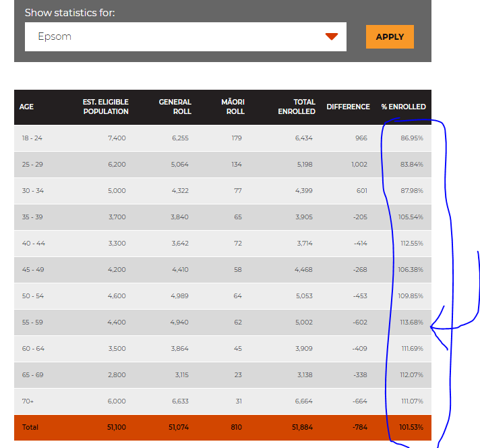Select the 40 - 44 age row label

(33, 244)
